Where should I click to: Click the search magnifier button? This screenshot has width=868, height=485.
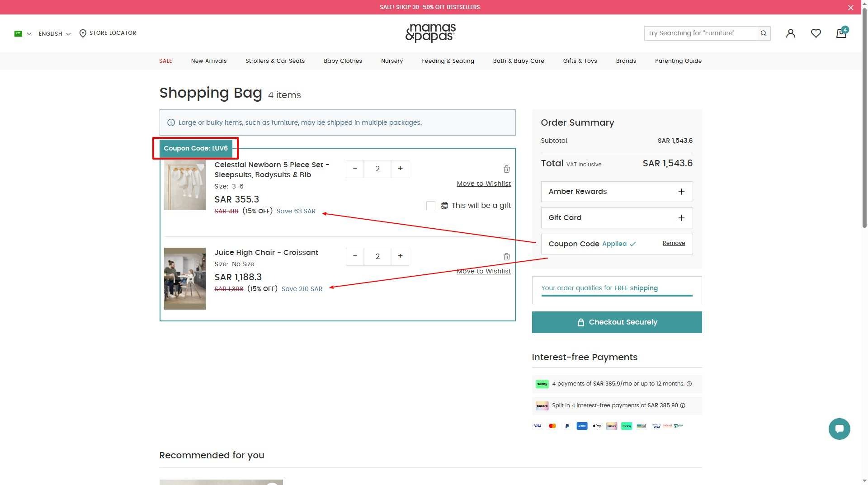[x=764, y=33]
